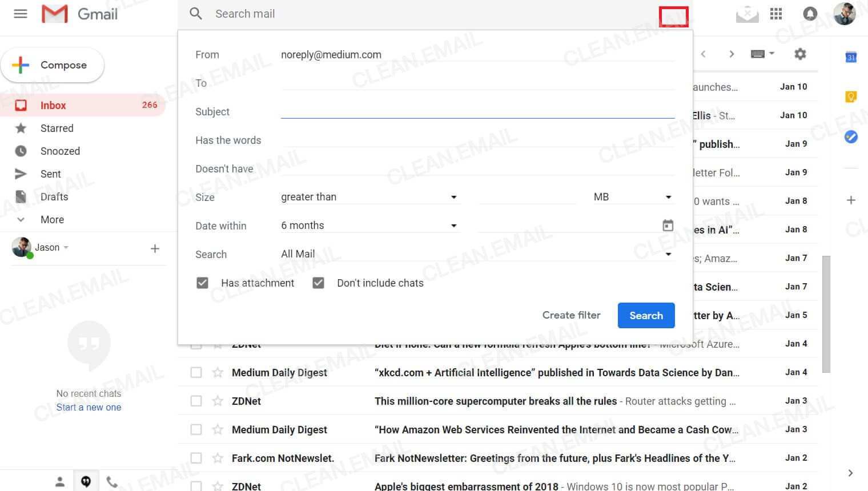Click the blue Search button

click(x=646, y=316)
